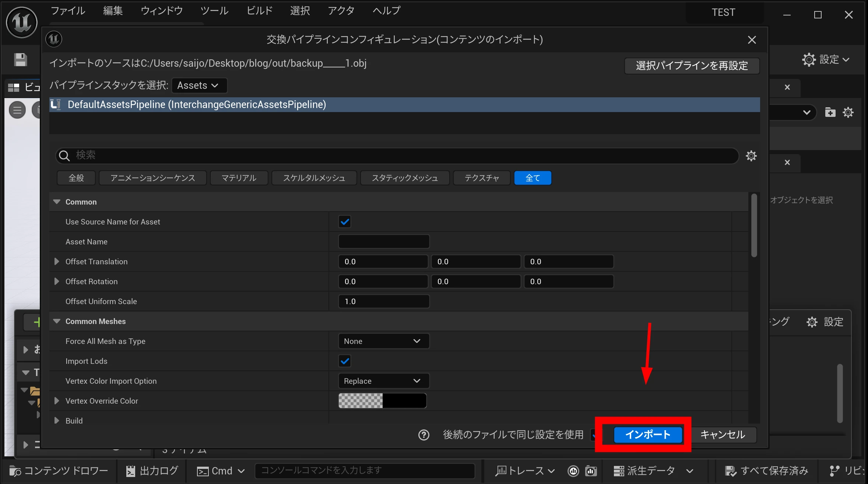Click the save disk icon in toolbar
This screenshot has height=484, width=868.
(21, 60)
